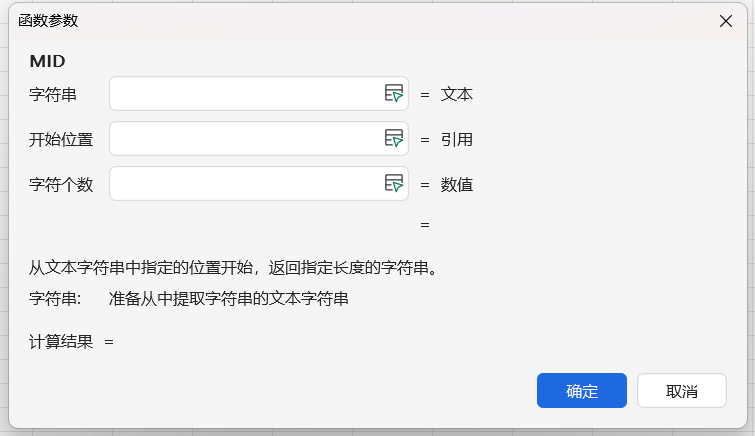Click the 字符串 parameter label
Image resolution: width=755 pixels, height=436 pixels.
[53, 95]
